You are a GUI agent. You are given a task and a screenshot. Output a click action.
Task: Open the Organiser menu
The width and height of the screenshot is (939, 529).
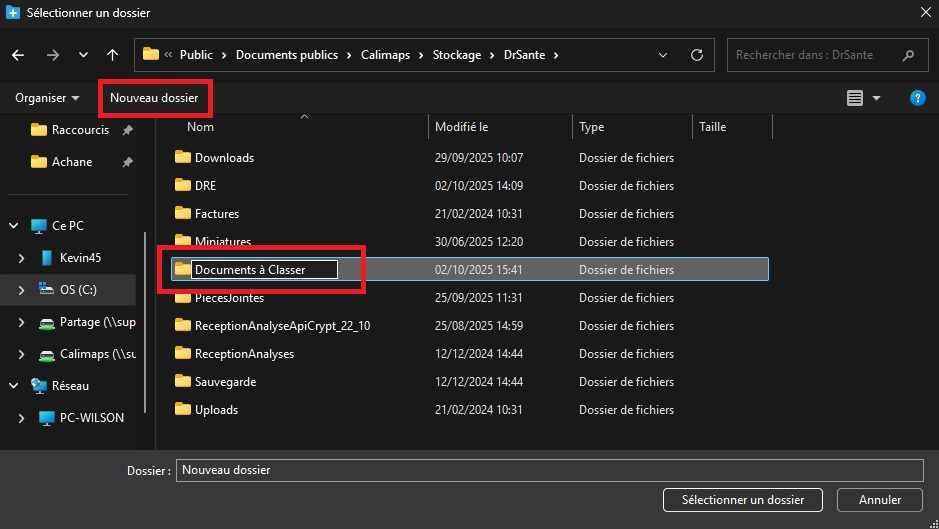pos(47,98)
